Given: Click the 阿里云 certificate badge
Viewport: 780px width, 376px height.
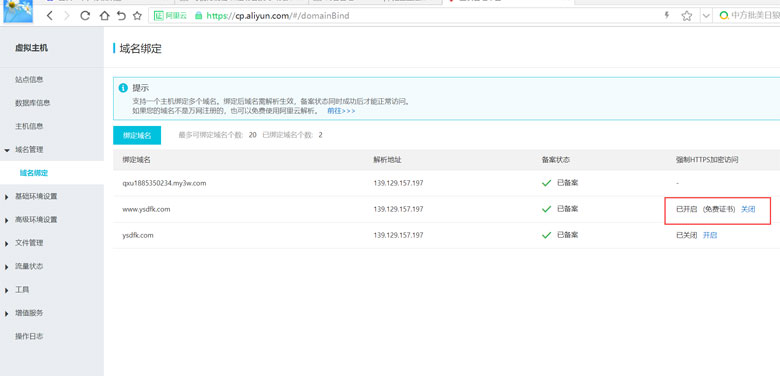Looking at the screenshot, I should point(170,15).
